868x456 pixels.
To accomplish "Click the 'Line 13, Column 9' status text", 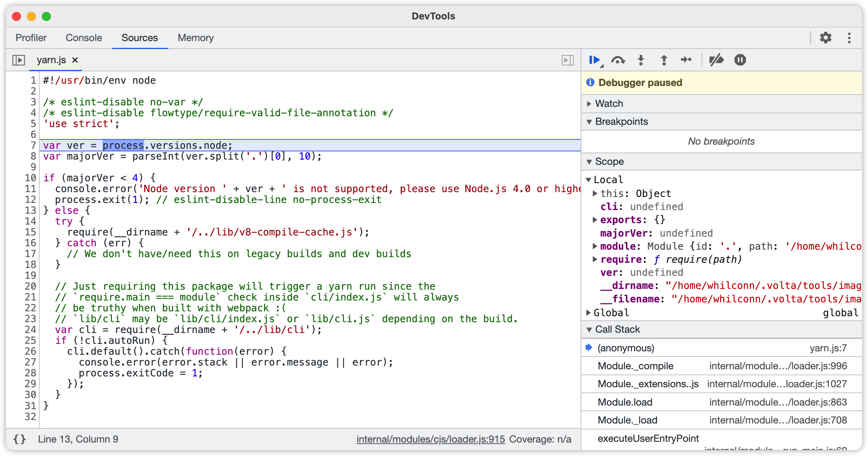I will tap(78, 439).
